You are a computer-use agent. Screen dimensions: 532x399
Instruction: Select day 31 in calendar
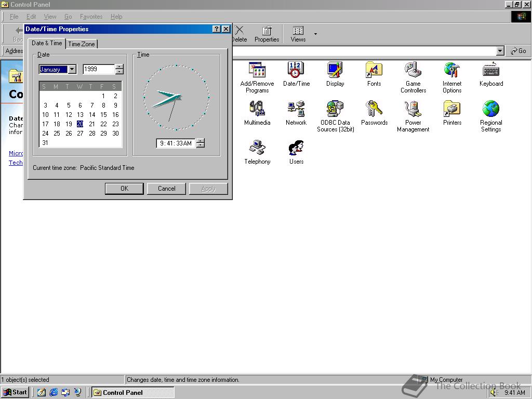click(45, 143)
